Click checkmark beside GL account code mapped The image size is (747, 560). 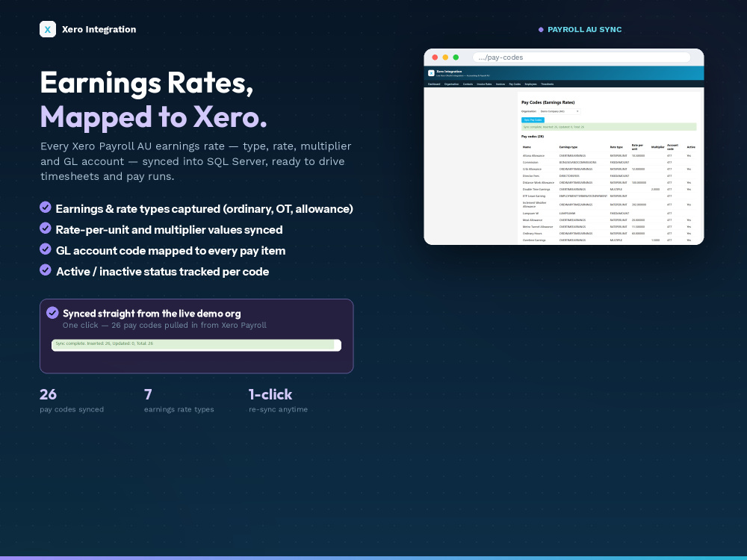46,249
